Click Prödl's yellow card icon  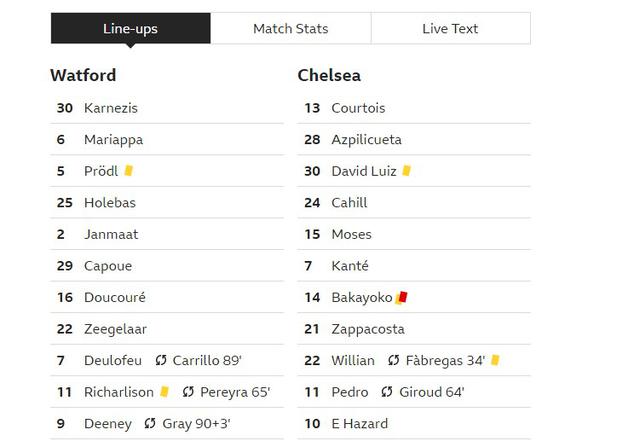click(x=128, y=171)
